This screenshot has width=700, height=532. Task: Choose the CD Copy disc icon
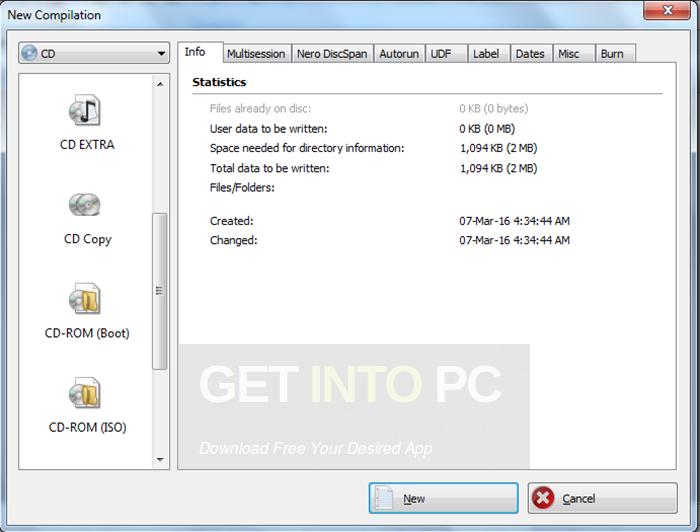85,204
